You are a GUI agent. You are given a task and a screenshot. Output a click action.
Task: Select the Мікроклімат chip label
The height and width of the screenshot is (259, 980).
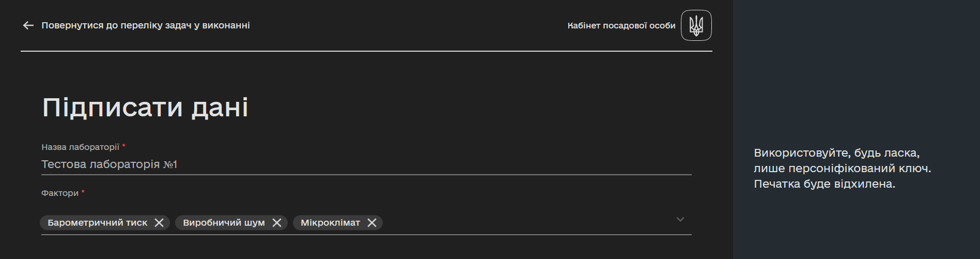pos(330,223)
